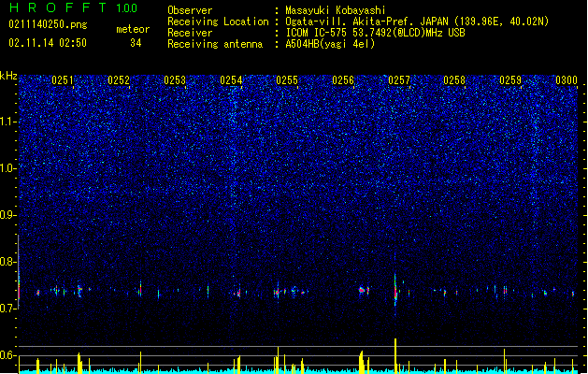Click the 0255 time marker
Screen dimensions: 588x374
[287, 80]
